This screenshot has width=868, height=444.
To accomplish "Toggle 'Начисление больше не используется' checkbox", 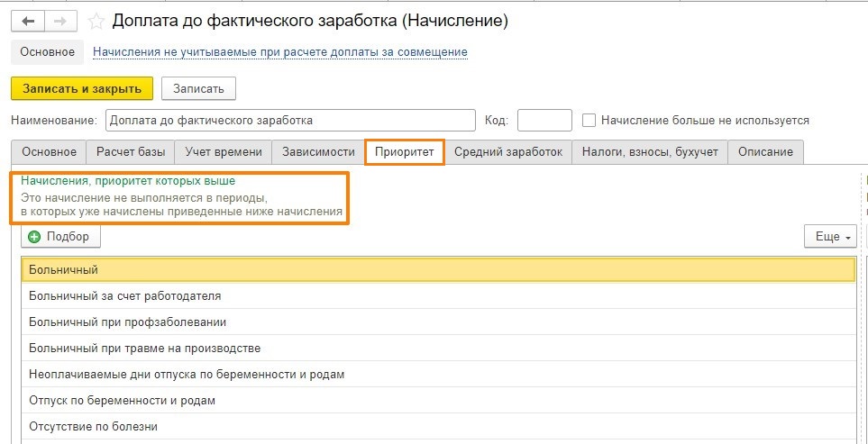I will coord(589,120).
